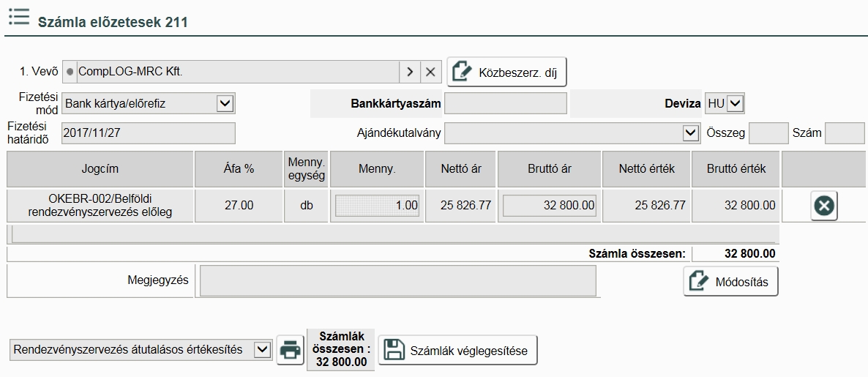
Task: Click Számlák véglegesítése save button
Action: click(457, 350)
